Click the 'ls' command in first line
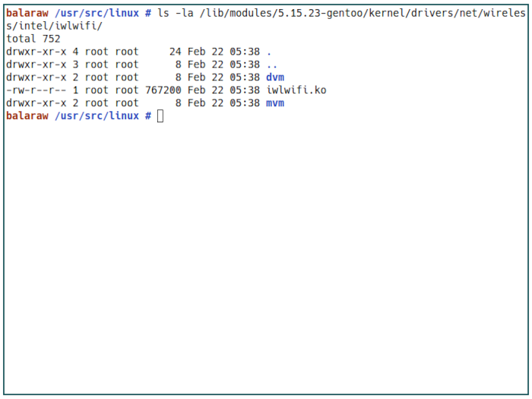This screenshot has height=399, width=532. click(x=163, y=13)
